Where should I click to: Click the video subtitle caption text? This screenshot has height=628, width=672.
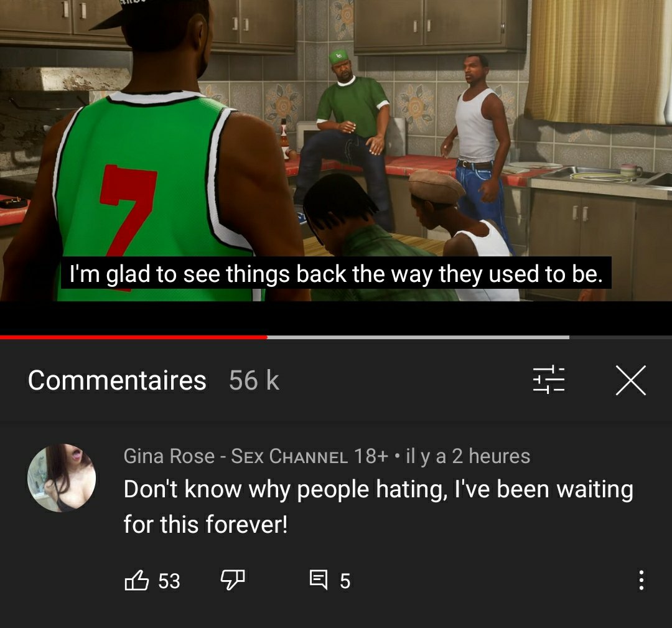[x=336, y=273]
